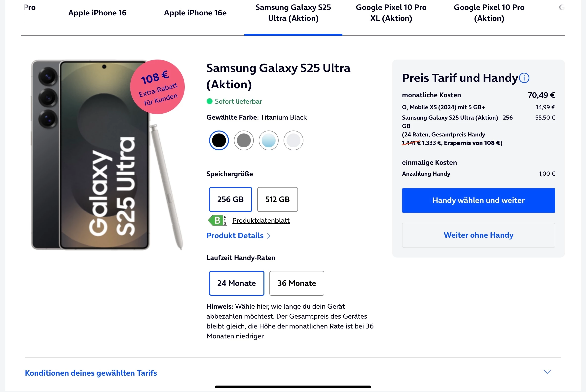This screenshot has height=392, width=586.
Task: Open Konditionen deines gewählten Tarifs section
Action: (x=91, y=373)
